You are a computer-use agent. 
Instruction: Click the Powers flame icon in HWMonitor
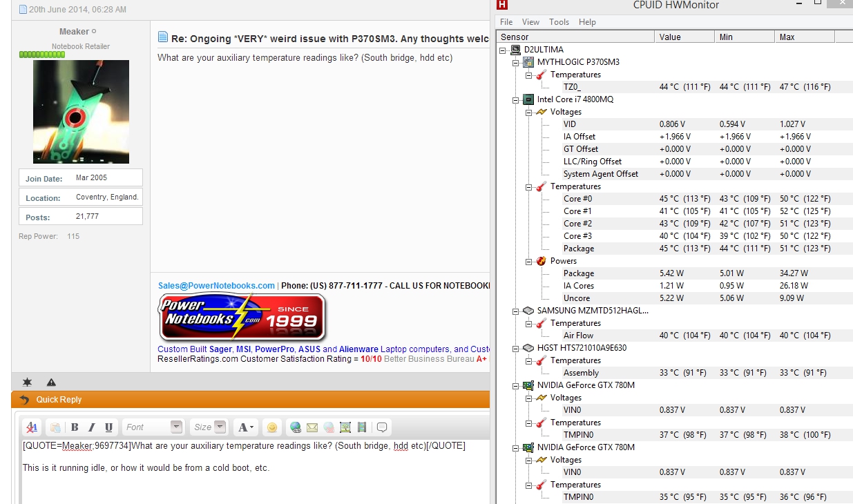coord(541,261)
